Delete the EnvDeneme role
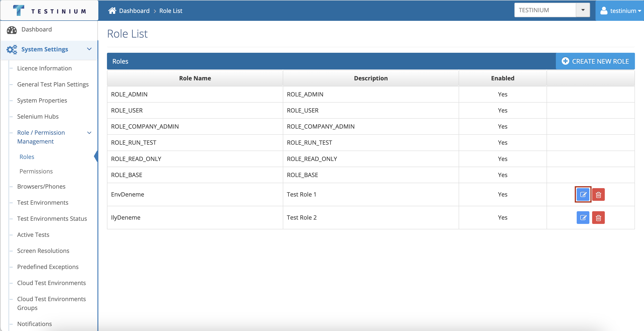The image size is (644, 331). click(598, 194)
